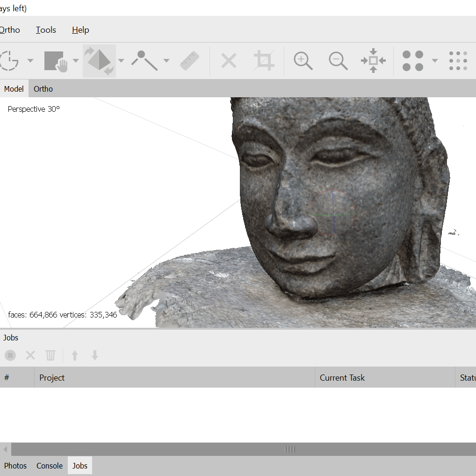The height and width of the screenshot is (476, 476).
Task: Select the circular selection tool
Action: coord(9,61)
